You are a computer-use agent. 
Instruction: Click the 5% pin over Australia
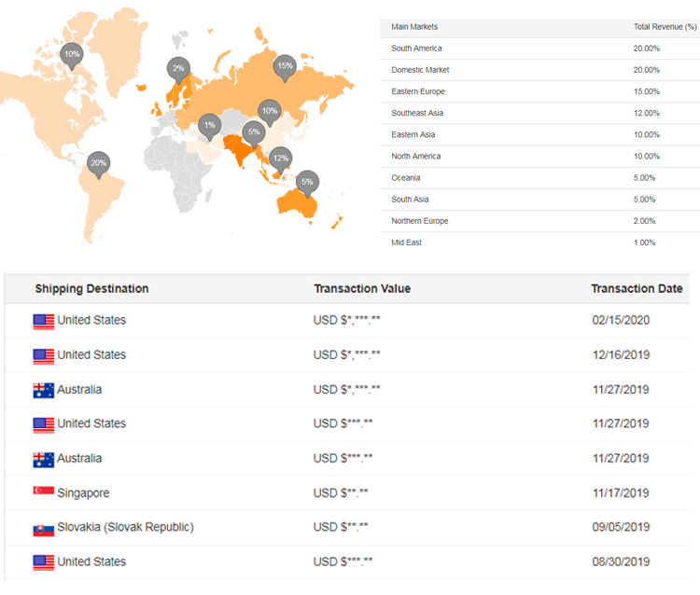307,181
